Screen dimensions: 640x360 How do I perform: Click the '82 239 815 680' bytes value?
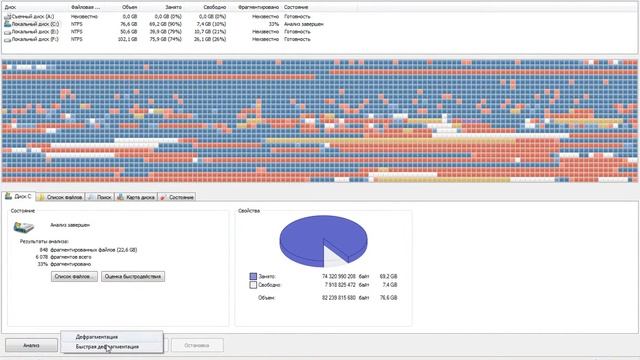[x=339, y=298]
